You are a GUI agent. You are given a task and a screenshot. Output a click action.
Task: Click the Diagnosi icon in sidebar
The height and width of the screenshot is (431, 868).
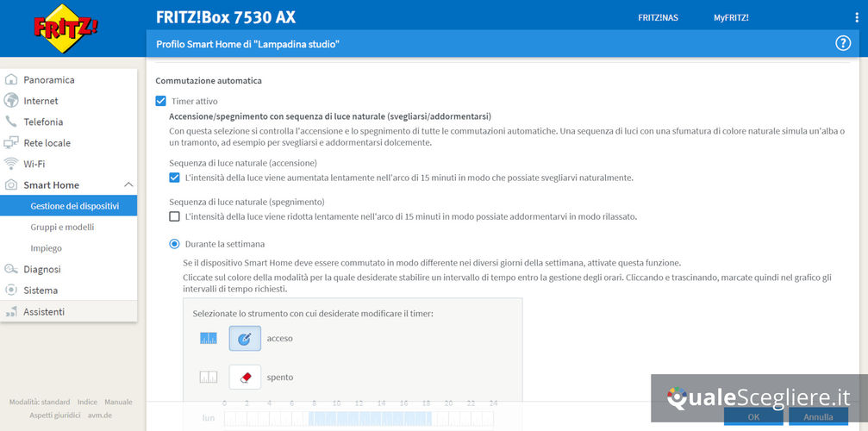11,269
